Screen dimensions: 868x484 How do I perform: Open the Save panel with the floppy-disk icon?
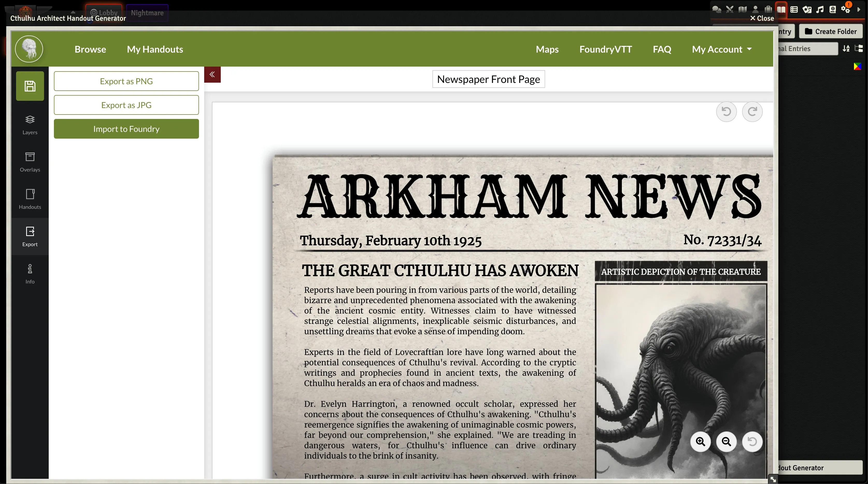pos(30,86)
